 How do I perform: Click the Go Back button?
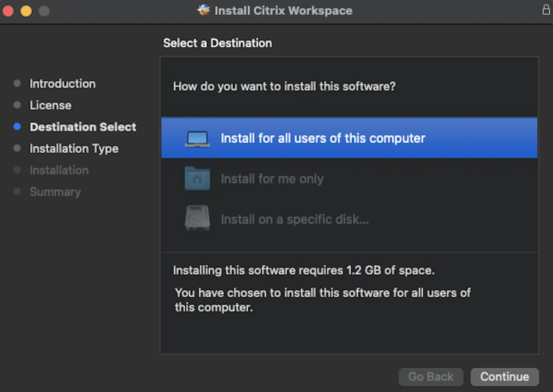pyautogui.click(x=431, y=377)
